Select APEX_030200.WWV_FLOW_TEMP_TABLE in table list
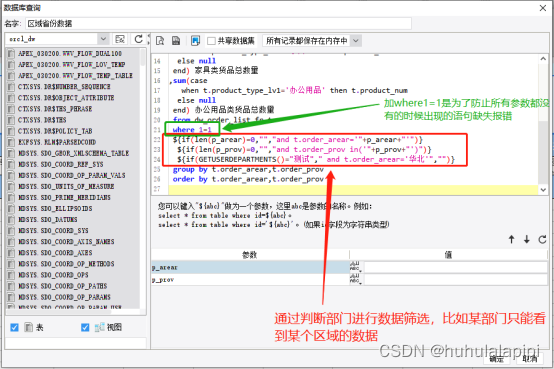 coord(75,76)
